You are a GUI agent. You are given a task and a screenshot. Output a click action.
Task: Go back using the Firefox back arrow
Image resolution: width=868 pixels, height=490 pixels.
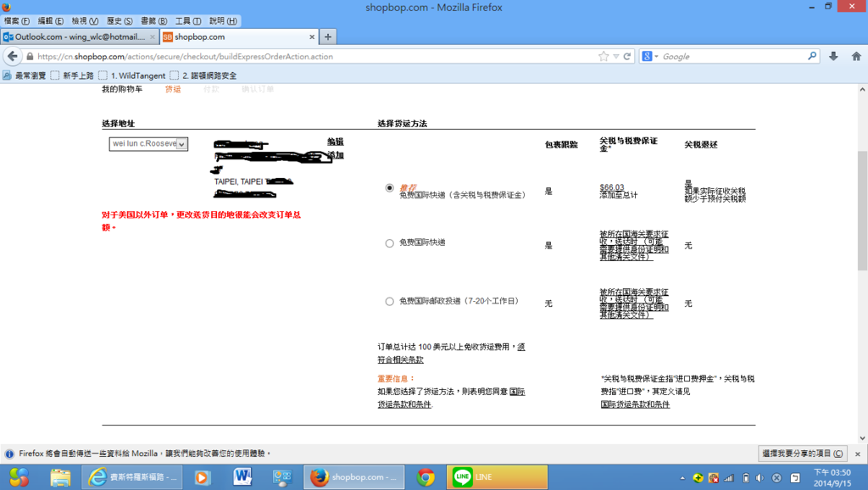pyautogui.click(x=12, y=57)
